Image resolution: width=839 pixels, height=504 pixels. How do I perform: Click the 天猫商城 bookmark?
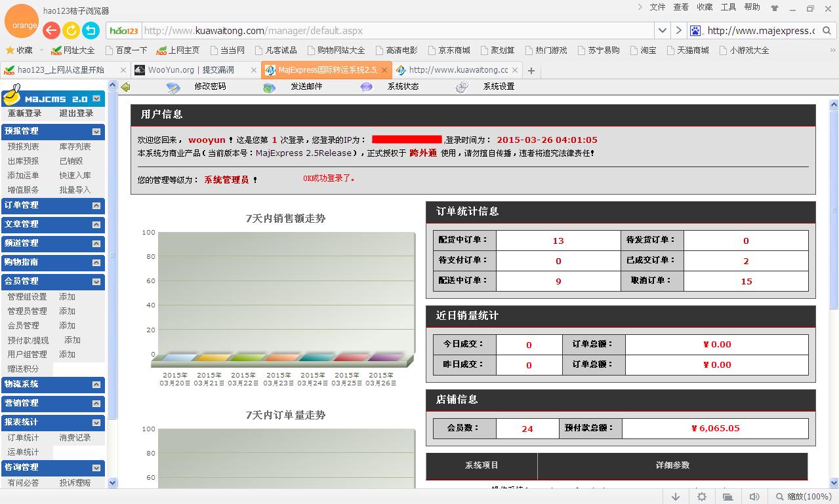(x=687, y=50)
